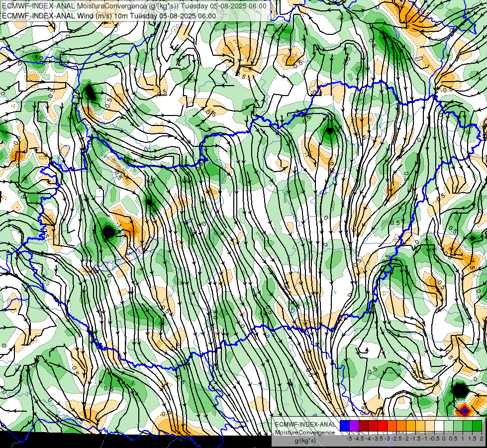Screen dimensions: 487x448
Task: Pick the dark red -4.5 to -4 swatch
Action: click(x=364, y=426)
